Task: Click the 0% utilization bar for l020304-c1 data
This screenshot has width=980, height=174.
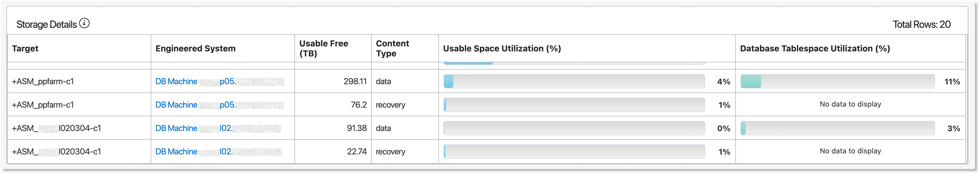Action: (574, 128)
